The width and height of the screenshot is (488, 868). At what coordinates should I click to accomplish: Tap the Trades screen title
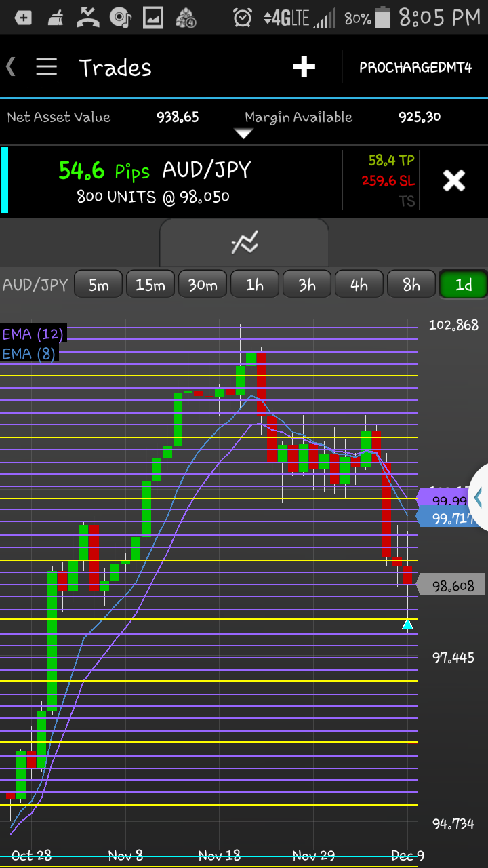click(x=115, y=67)
